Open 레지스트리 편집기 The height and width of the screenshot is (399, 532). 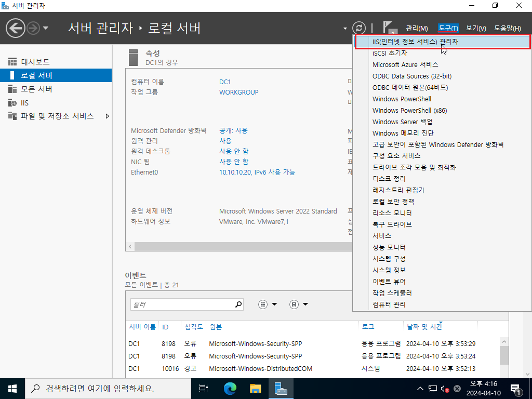tap(443, 190)
